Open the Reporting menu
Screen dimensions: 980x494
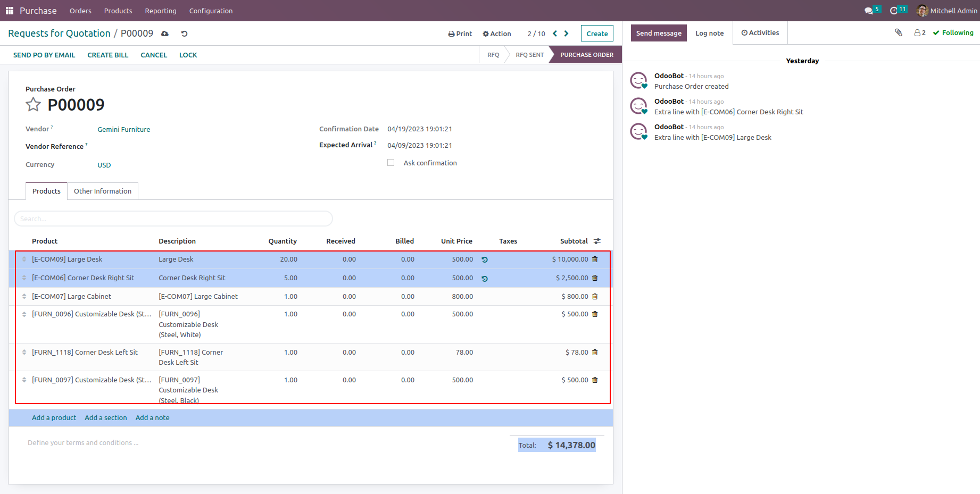click(160, 11)
